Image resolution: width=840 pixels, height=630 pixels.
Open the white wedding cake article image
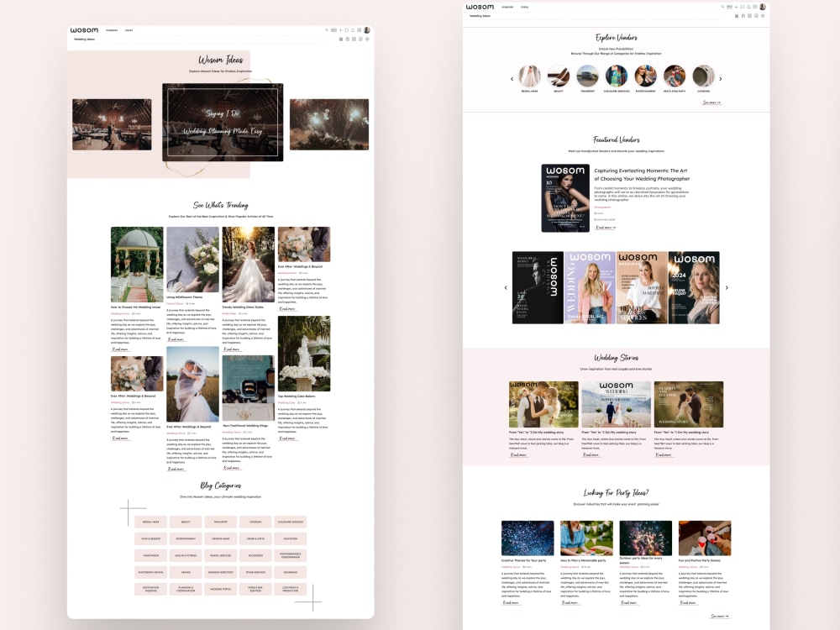304,354
